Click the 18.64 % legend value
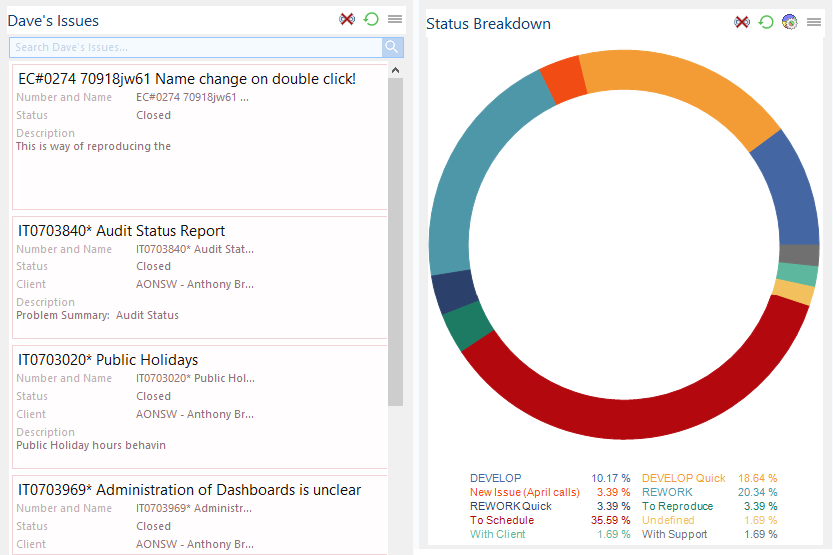This screenshot has height=555, width=833. (x=757, y=478)
